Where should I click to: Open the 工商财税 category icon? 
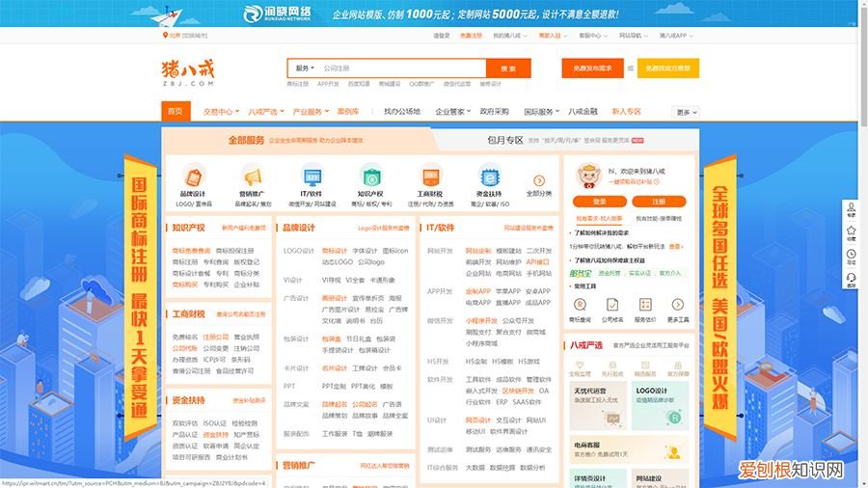[x=430, y=176]
